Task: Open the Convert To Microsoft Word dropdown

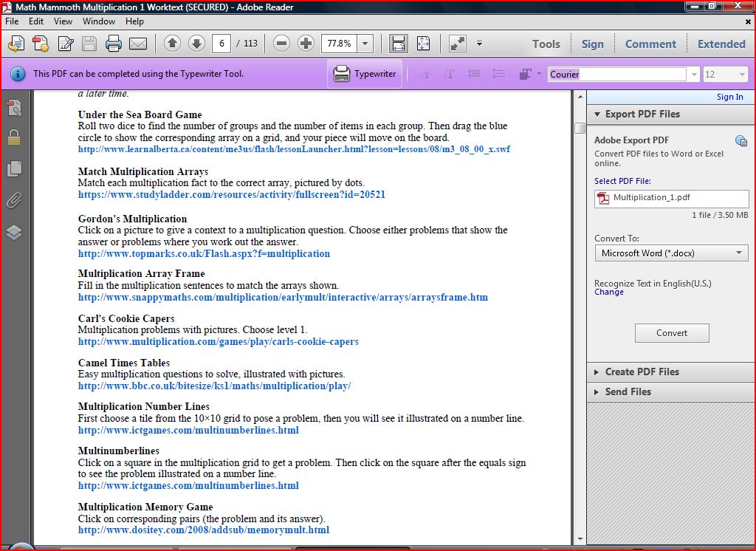Action: coord(672,253)
